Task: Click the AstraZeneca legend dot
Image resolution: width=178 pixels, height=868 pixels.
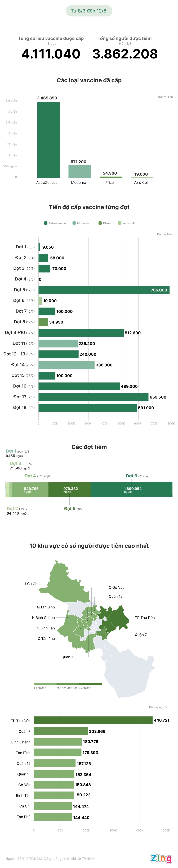Action: pos(46,223)
